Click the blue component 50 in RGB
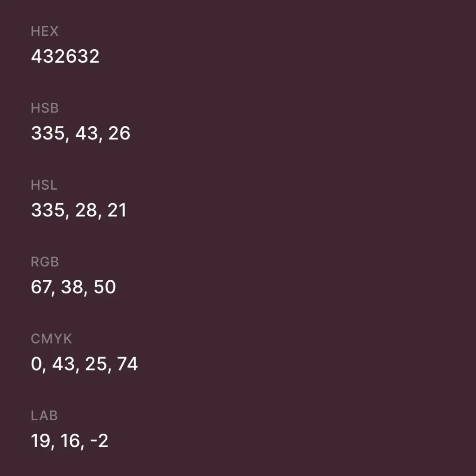Viewport: 476px width, 476px height. 105,287
